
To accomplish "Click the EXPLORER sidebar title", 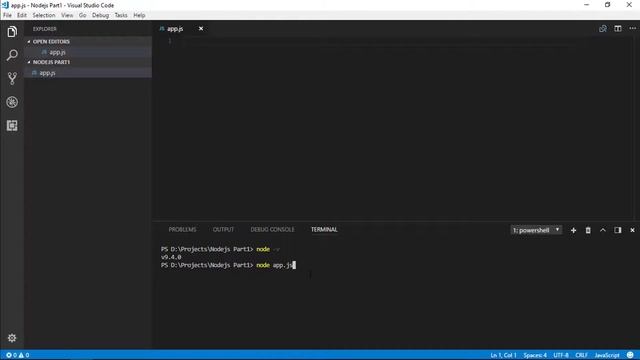I will 44,29.
